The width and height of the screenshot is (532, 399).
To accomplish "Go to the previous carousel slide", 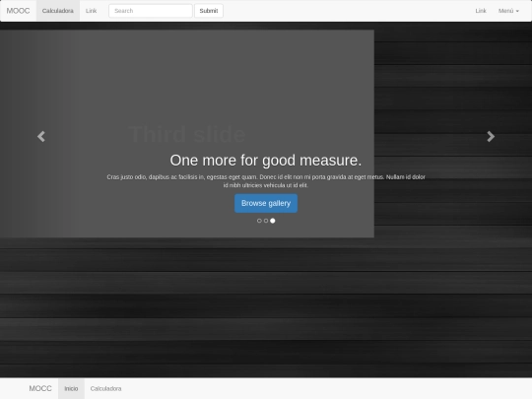I will click(41, 136).
